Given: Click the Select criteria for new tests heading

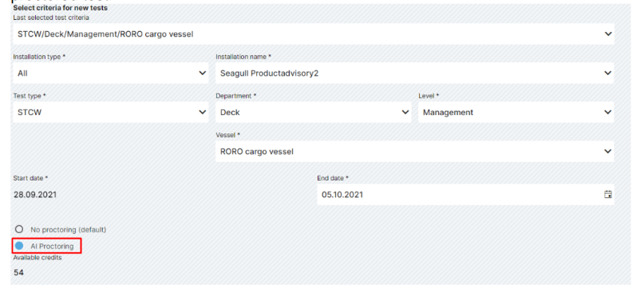Looking at the screenshot, I should point(61,8).
